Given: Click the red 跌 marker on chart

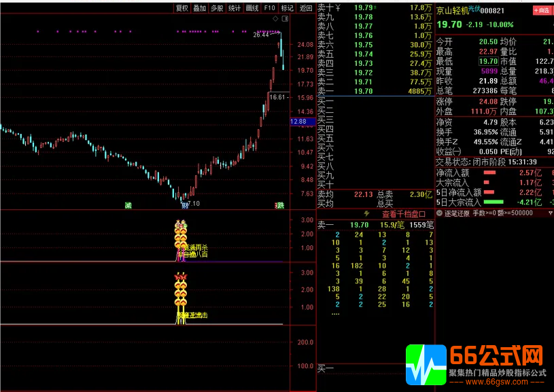Looking at the screenshot, I should pyautogui.click(x=279, y=205).
